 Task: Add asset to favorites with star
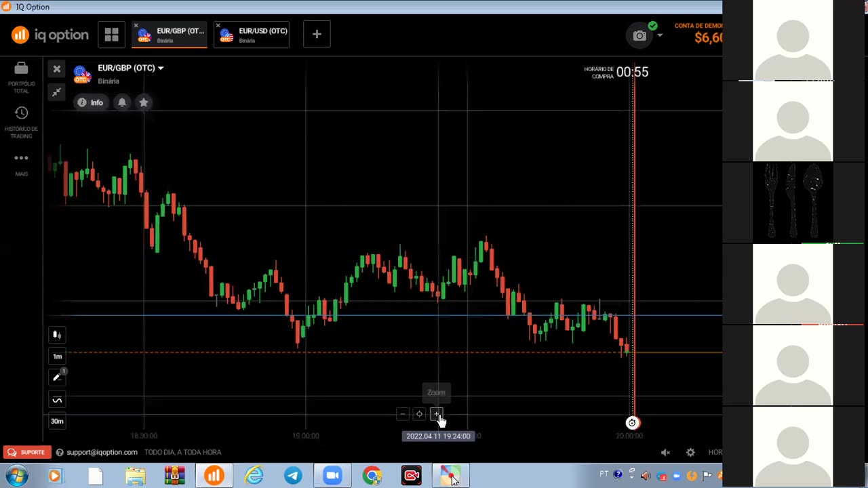click(144, 102)
